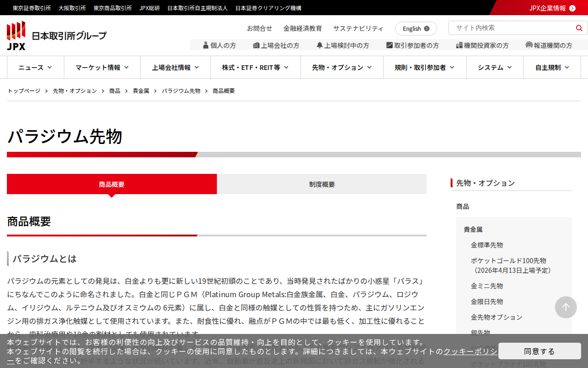588x368 pixels.
Task: Click the JPX企業情報 arrow icon
Action: tap(572, 8)
